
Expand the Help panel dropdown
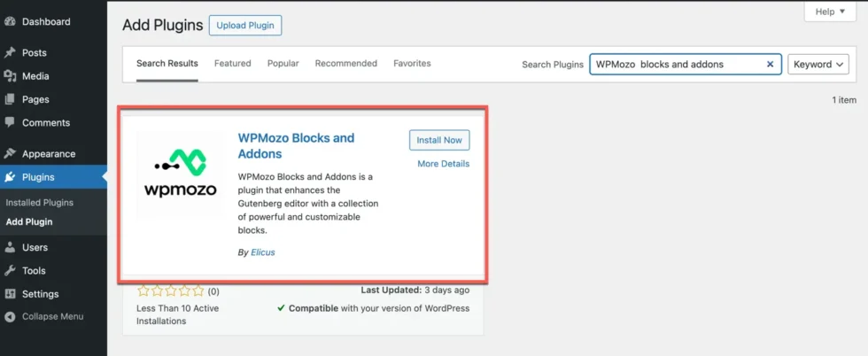[829, 12]
